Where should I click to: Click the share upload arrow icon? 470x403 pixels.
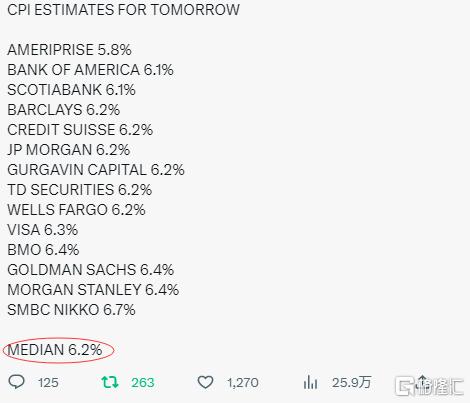pos(422,382)
